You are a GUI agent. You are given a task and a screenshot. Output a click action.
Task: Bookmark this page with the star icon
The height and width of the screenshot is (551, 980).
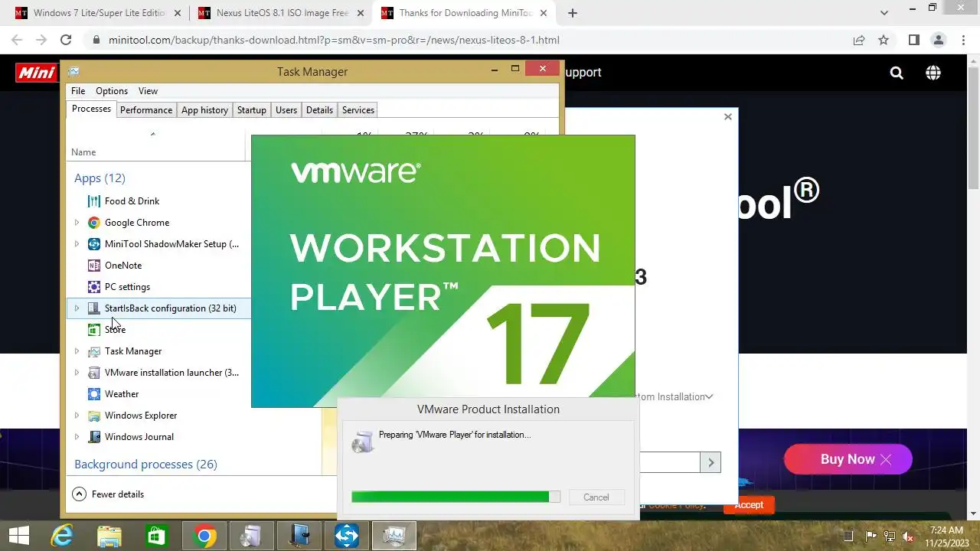(x=884, y=40)
